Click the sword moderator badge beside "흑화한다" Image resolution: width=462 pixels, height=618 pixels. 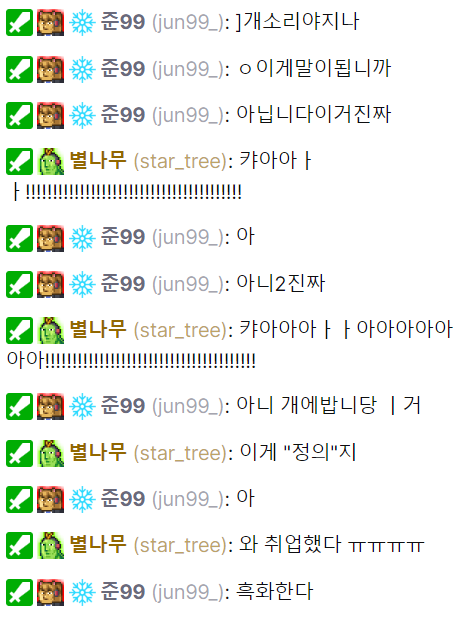pyautogui.click(x=19, y=592)
